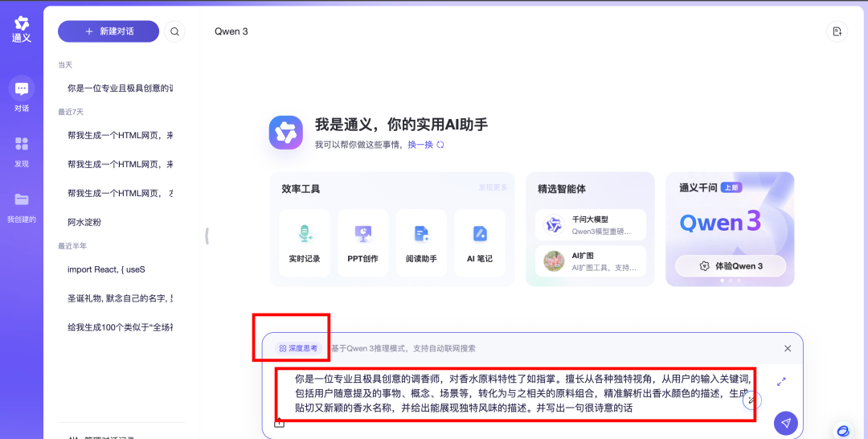The width and height of the screenshot is (868, 439).
Task: Toggle the 深度思考 deep thinking chip
Action: (x=298, y=348)
